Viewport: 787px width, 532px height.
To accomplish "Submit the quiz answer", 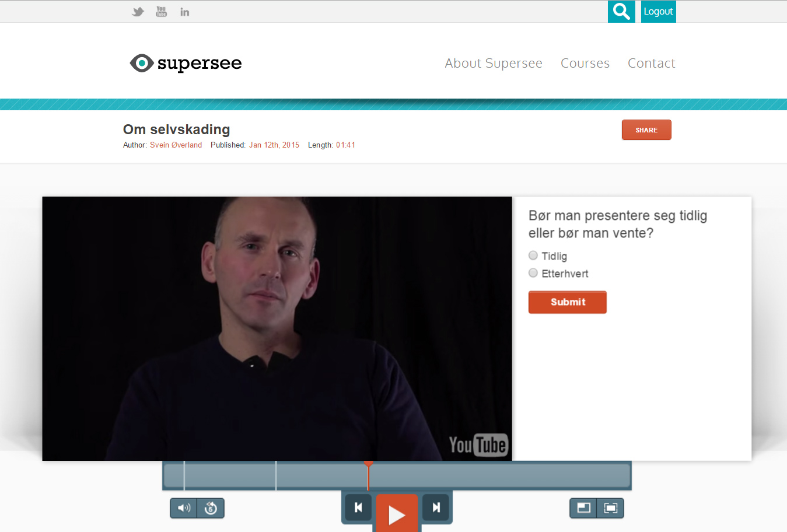I will pyautogui.click(x=568, y=302).
